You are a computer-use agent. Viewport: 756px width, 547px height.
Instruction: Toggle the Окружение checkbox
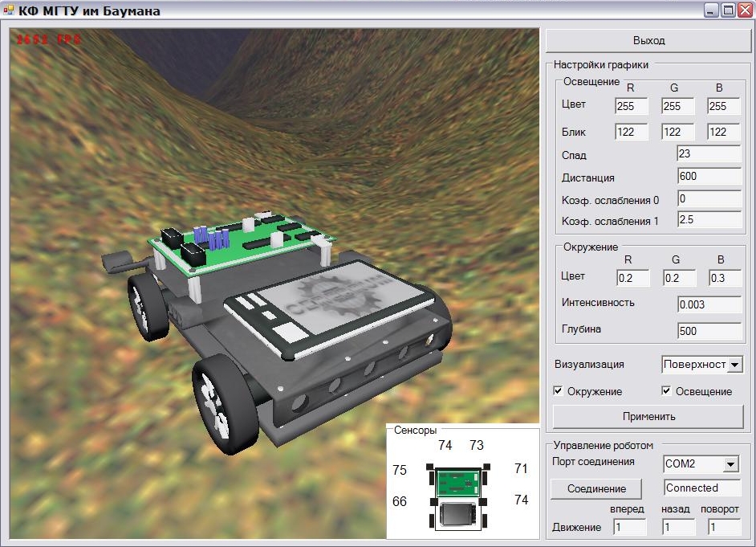(x=559, y=391)
